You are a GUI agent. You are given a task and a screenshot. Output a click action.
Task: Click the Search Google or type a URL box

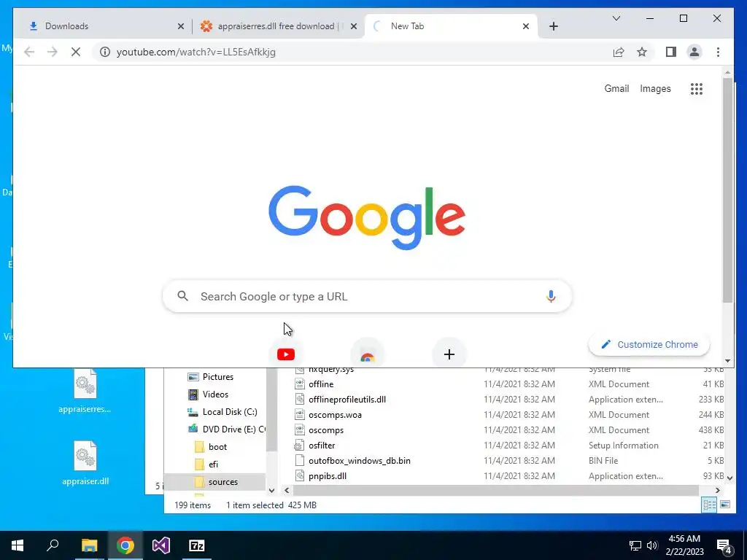coord(367,296)
